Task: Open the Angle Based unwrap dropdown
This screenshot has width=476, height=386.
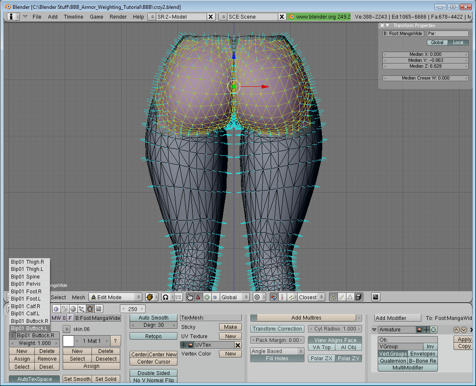Action: tap(277, 351)
